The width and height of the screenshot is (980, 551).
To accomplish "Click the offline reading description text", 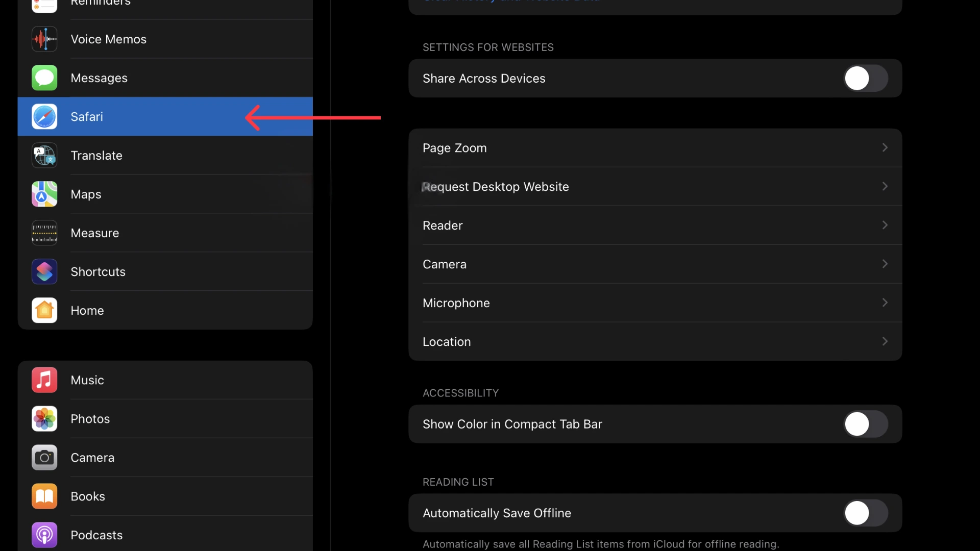I will (x=601, y=544).
